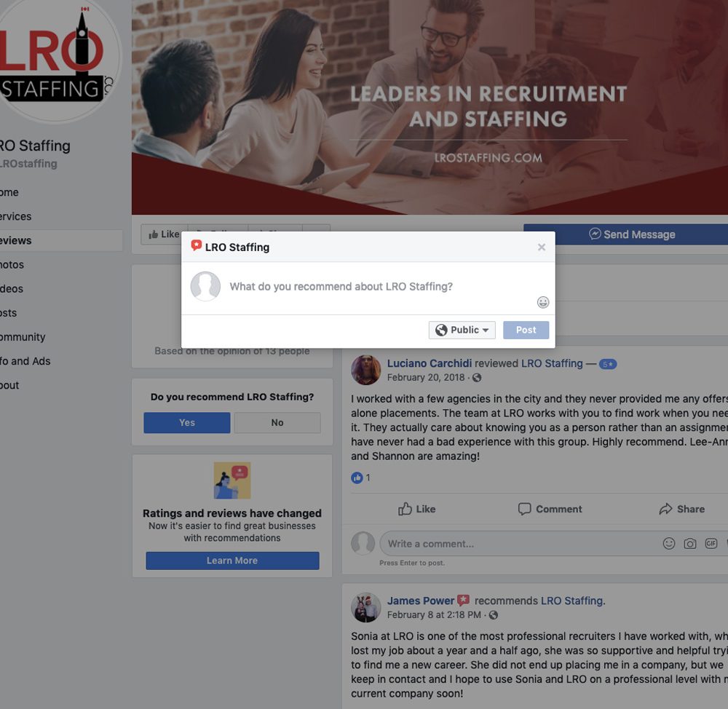Select Yes to recommend LRO Staffing
Screen dimensions: 728x709
186,422
